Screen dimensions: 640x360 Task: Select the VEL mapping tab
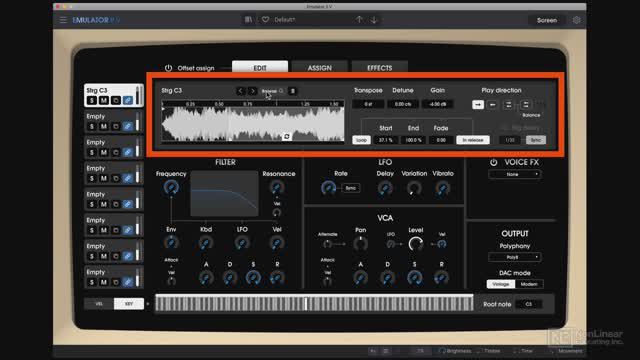click(x=99, y=304)
